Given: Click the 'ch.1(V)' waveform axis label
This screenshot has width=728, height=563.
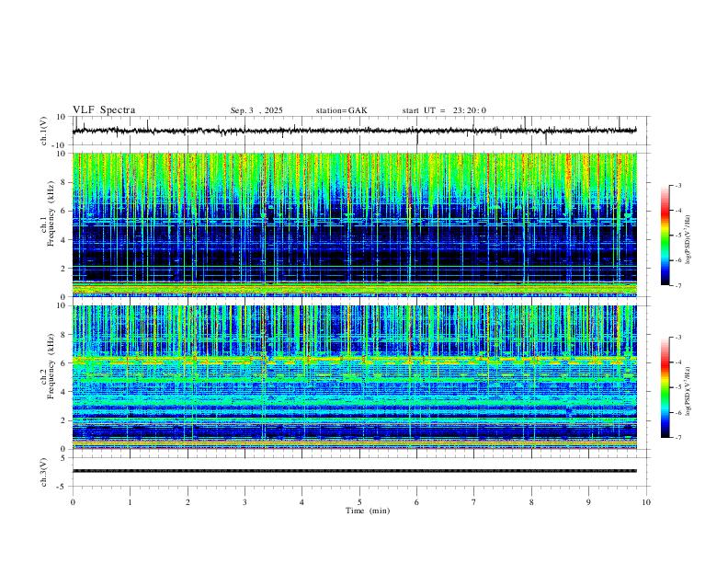Looking at the screenshot, I should point(44,131).
